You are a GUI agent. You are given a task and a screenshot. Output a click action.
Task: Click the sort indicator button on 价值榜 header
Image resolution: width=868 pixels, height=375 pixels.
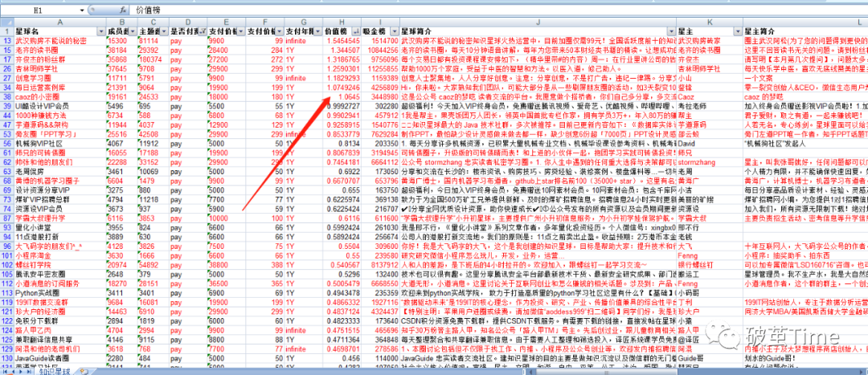(x=354, y=31)
